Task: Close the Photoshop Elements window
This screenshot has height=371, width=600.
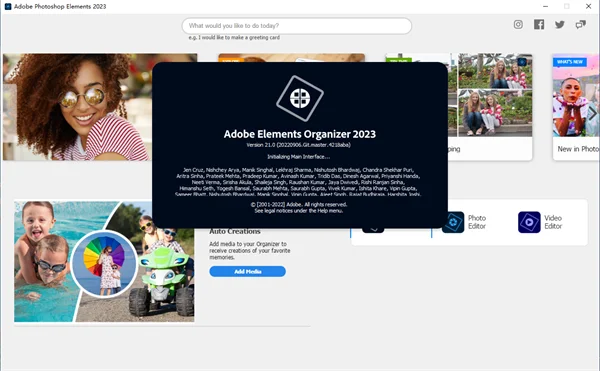Action: point(589,6)
